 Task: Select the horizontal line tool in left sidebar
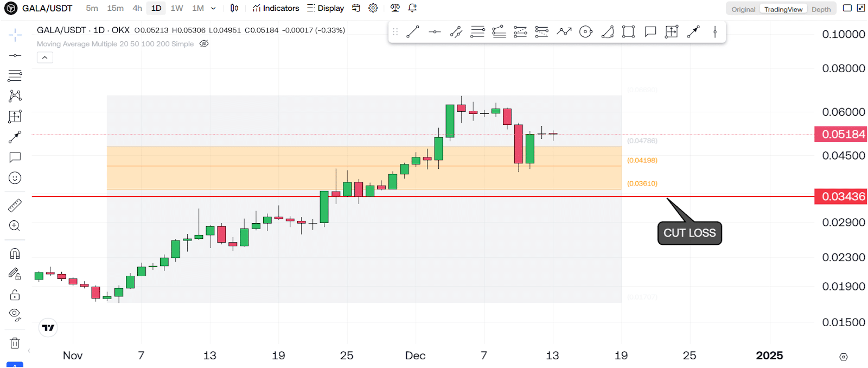tap(15, 55)
